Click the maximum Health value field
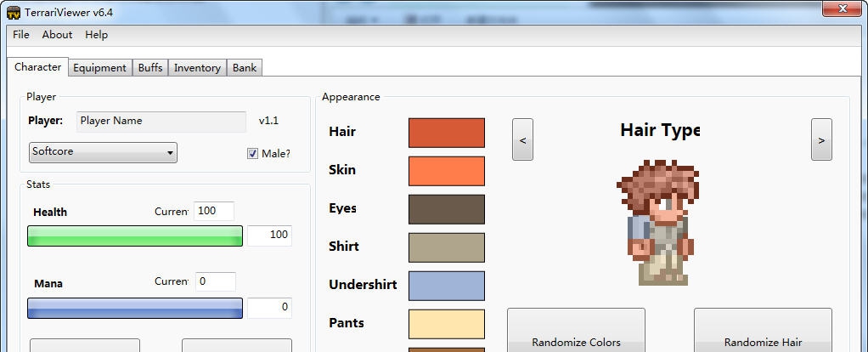The image size is (868, 352). point(269,236)
